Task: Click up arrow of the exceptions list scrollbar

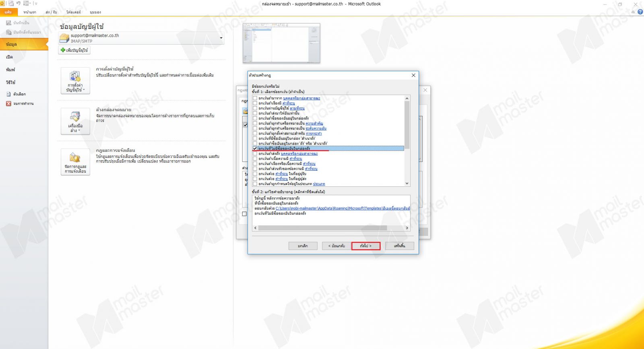Action: [x=407, y=98]
